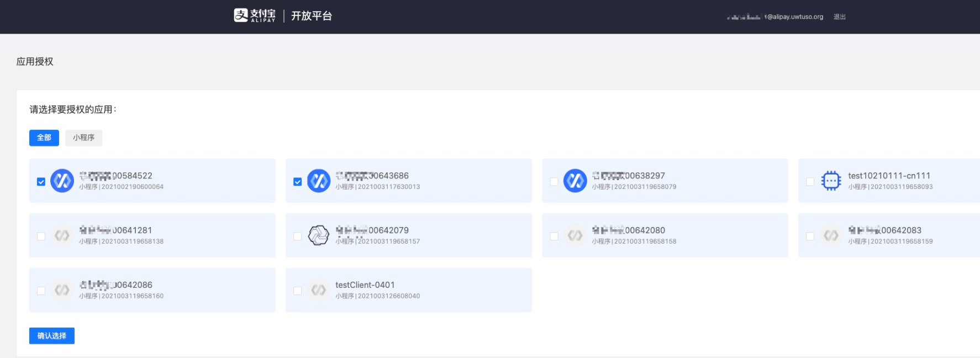This screenshot has height=358, width=980.
Task: Click the 确认选择 confirm button
Action: pyautogui.click(x=52, y=336)
